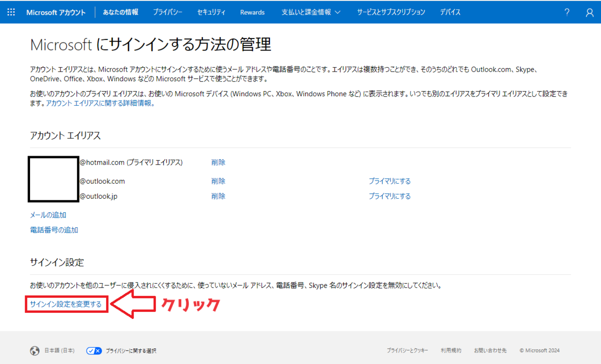Make @outlook.com the primary alias
601x364 pixels.
pyautogui.click(x=390, y=181)
